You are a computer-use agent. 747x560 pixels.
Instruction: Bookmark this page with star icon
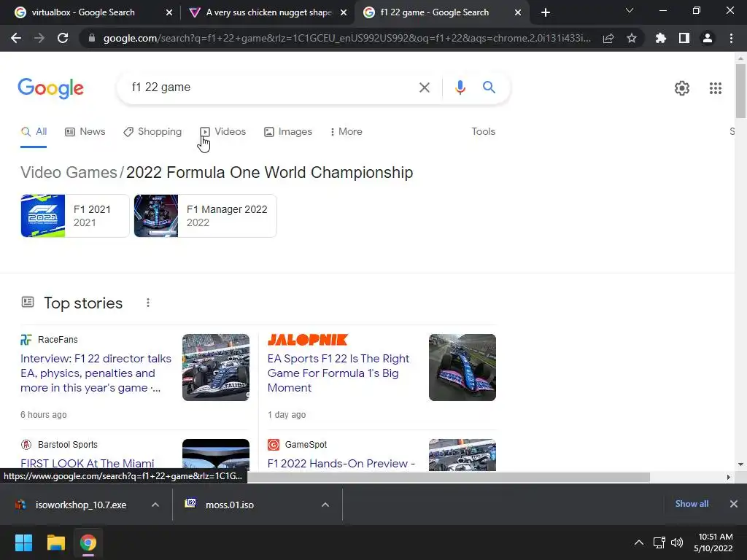pyautogui.click(x=632, y=38)
